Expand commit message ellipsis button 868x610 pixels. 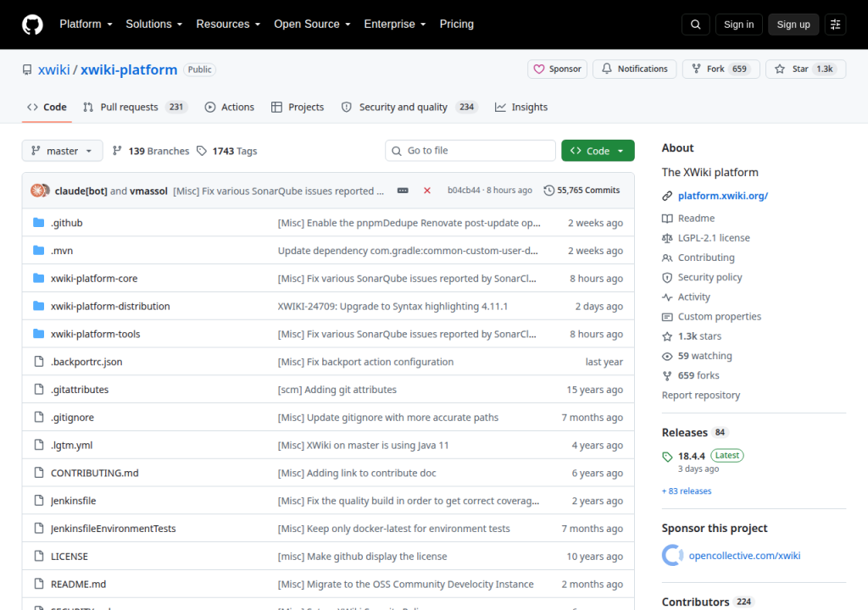click(403, 191)
